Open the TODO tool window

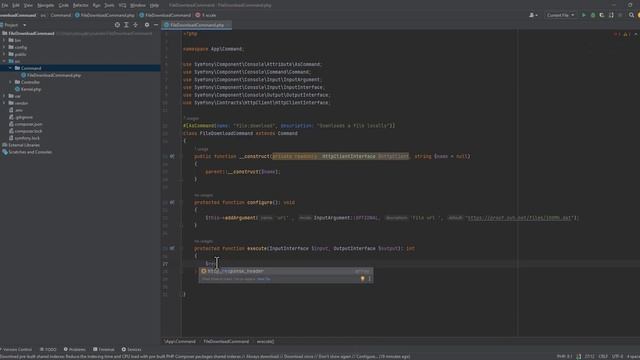[48, 349]
